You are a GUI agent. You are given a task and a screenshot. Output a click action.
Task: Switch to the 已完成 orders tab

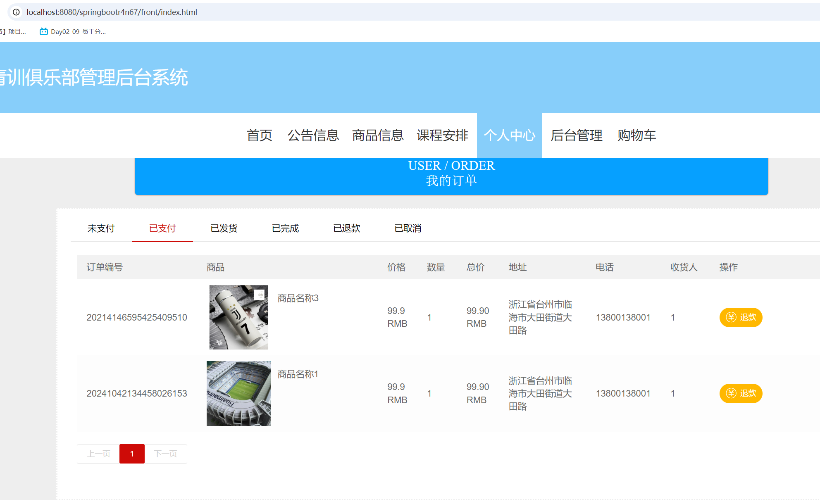tap(285, 228)
